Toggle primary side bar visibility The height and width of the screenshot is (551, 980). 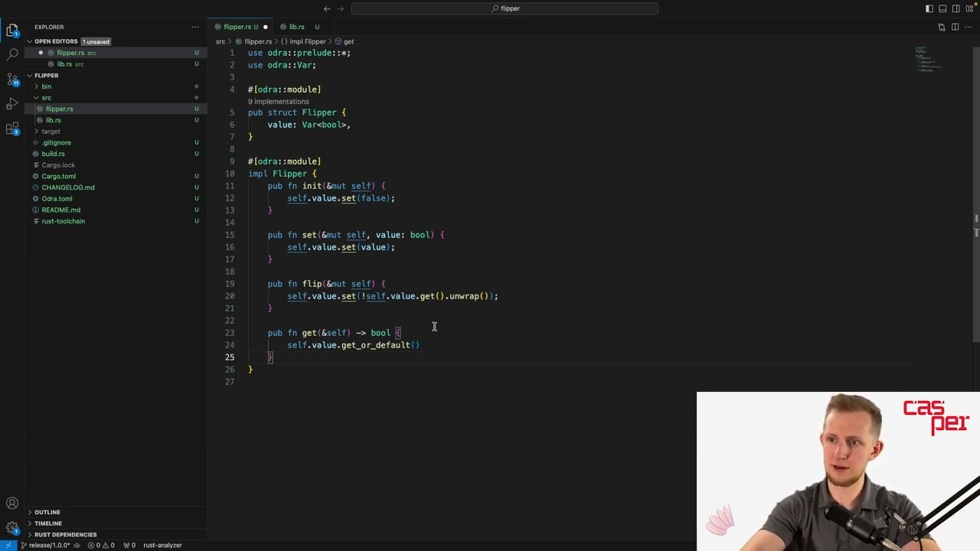tap(929, 8)
